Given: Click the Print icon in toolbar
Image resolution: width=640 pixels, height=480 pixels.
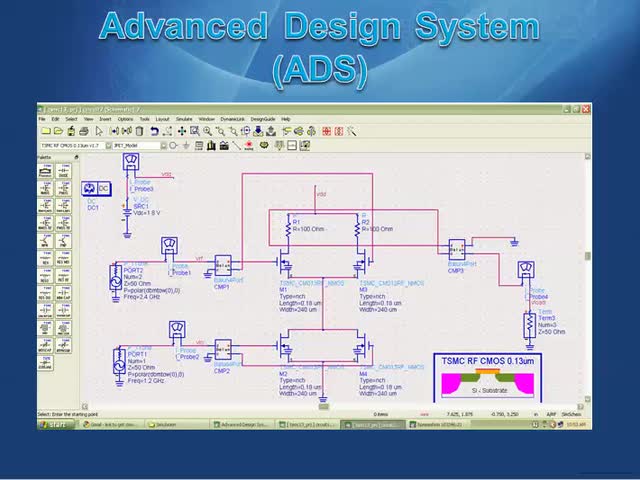Looking at the screenshot, I should click(84, 131).
